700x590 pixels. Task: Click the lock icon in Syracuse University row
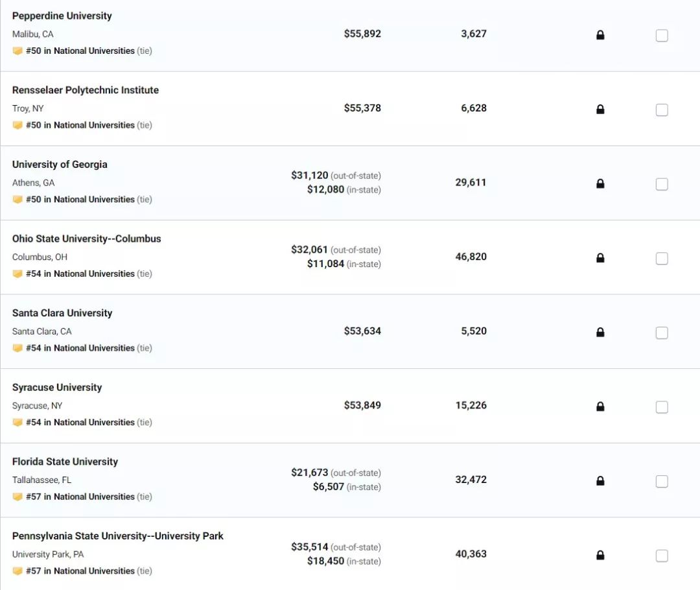click(600, 407)
